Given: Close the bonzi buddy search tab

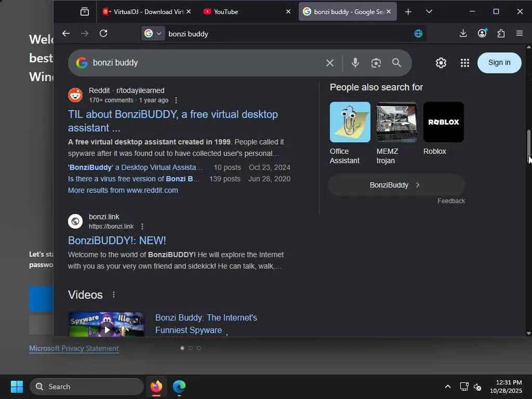Looking at the screenshot, I should click(389, 12).
